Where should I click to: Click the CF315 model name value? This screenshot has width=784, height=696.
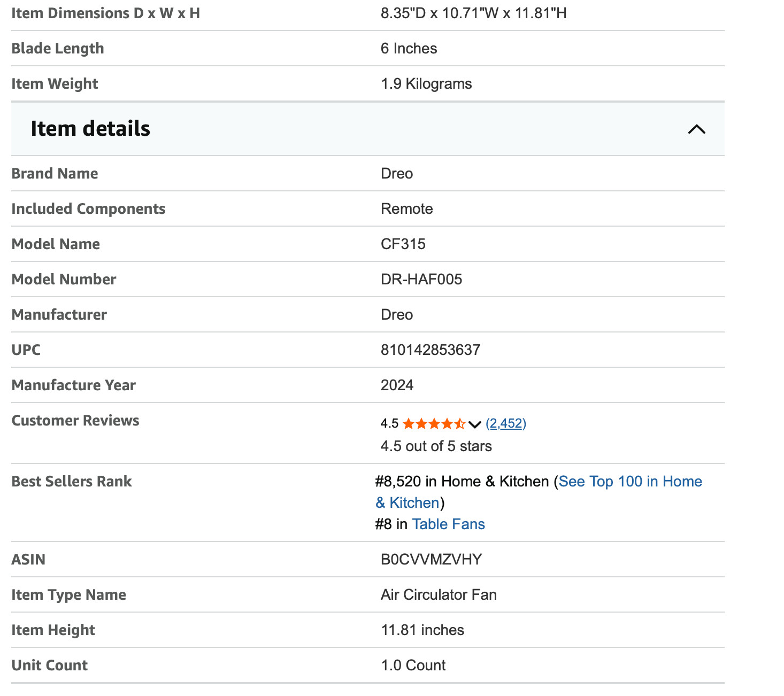pyautogui.click(x=403, y=244)
